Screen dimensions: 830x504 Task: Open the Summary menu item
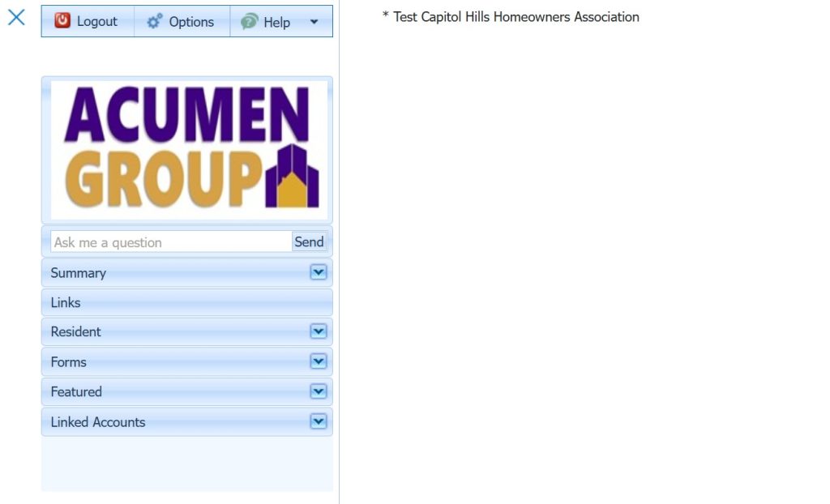[187, 272]
